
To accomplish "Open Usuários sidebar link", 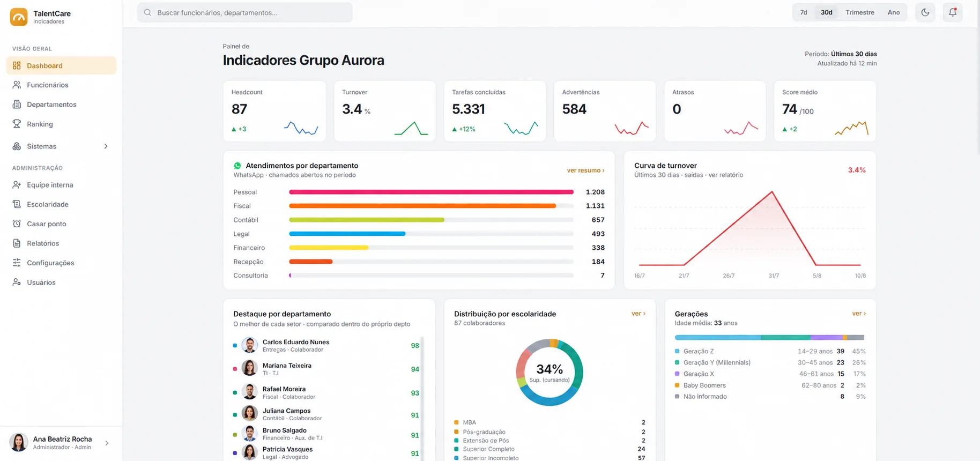I will 61,282.
